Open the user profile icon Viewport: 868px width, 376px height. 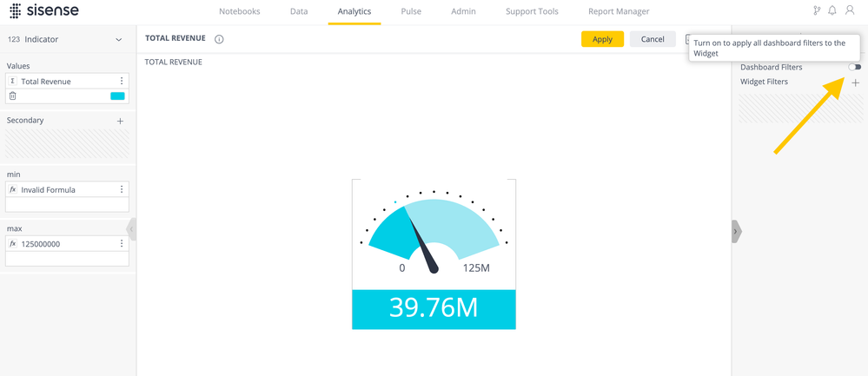pos(850,11)
